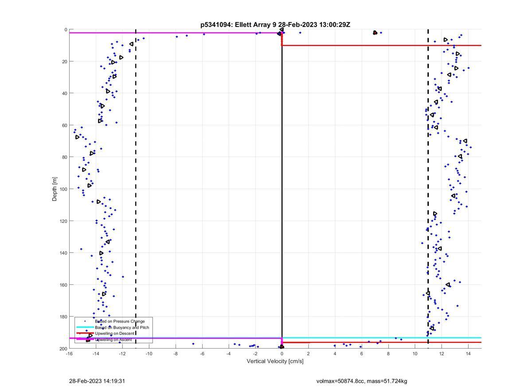Click depth axis tick label '80'

coord(64,157)
